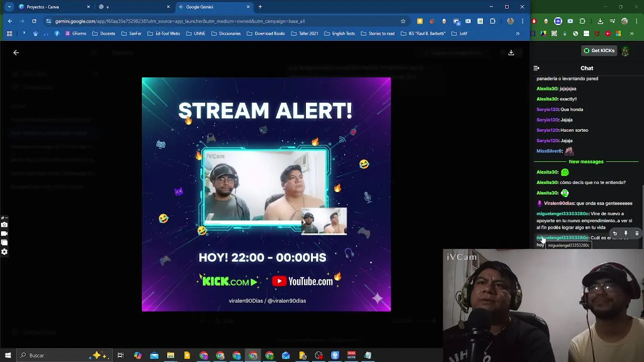
Task: Open Mail app from taskbar
Action: [154, 355]
